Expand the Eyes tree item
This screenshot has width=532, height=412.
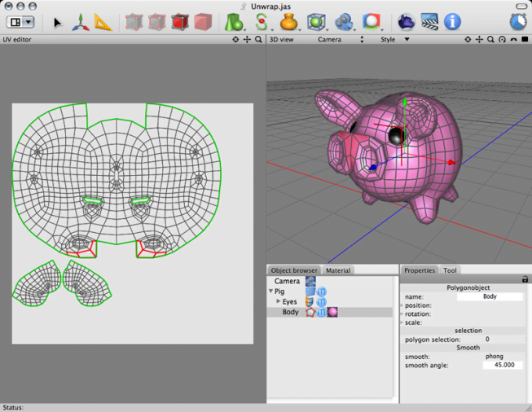click(x=278, y=301)
